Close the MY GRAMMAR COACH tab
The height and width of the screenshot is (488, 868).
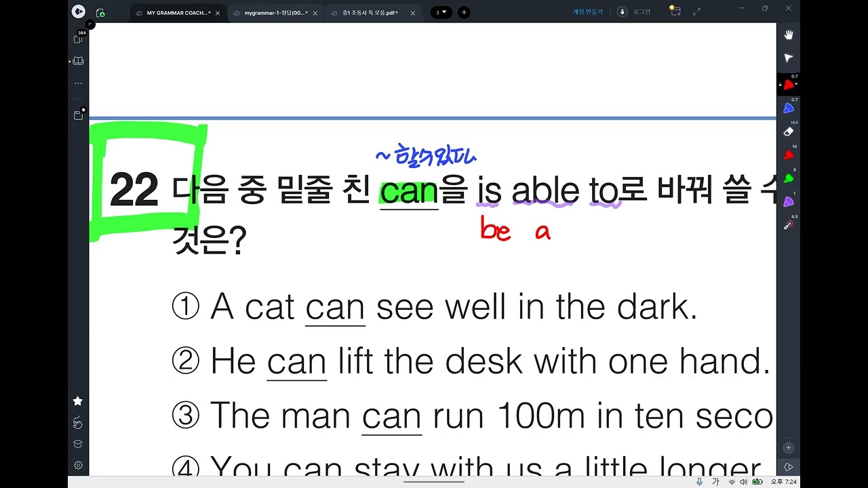tap(219, 13)
